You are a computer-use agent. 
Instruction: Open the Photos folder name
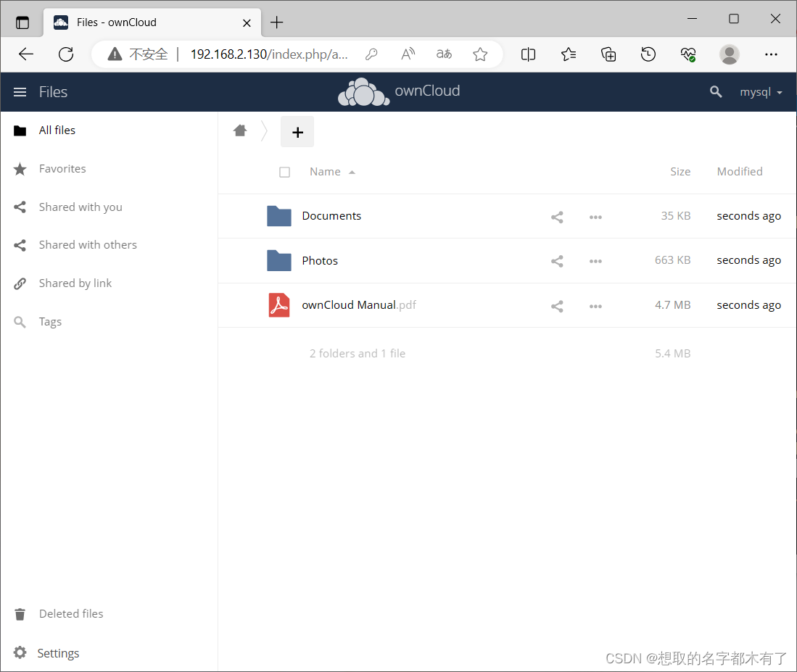(x=320, y=260)
